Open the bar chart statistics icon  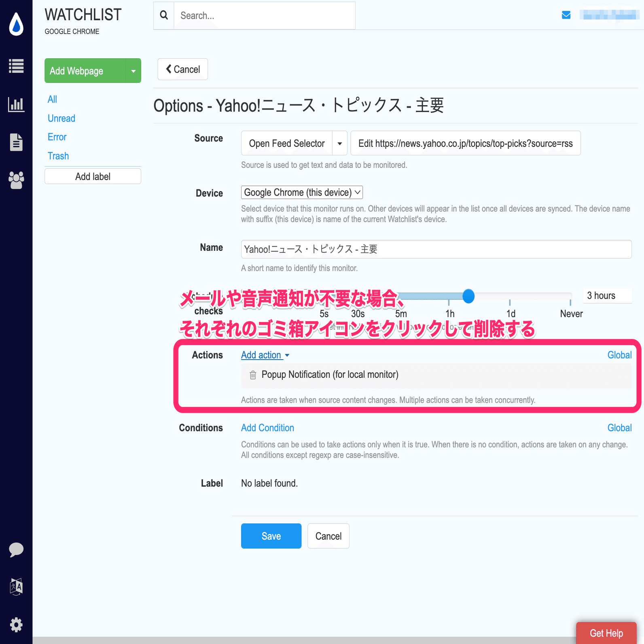pos(16,104)
